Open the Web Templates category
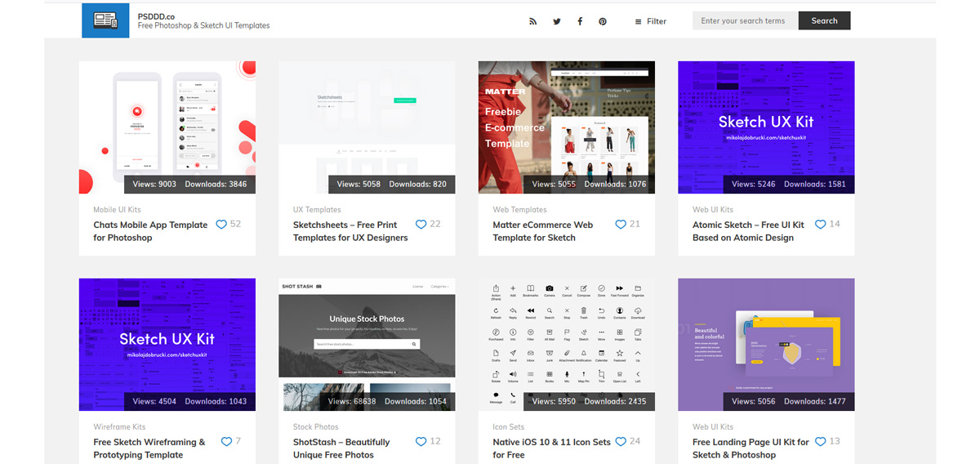Viewport: 980px width, 464px height. (x=519, y=210)
